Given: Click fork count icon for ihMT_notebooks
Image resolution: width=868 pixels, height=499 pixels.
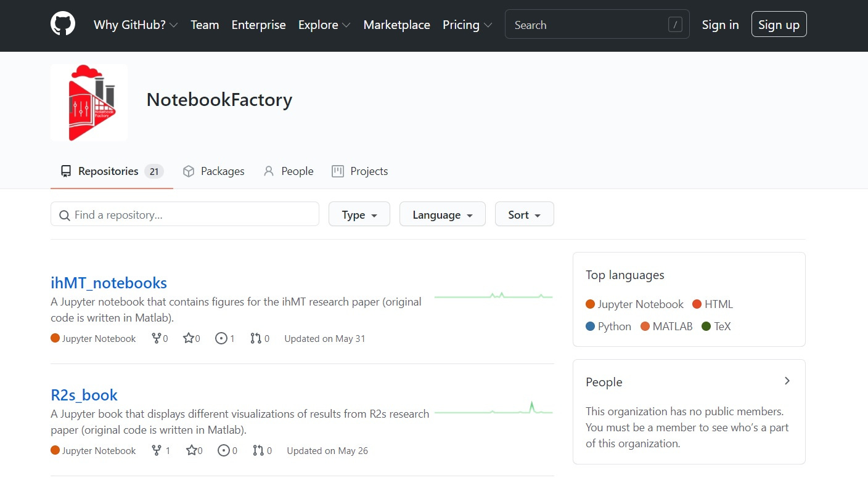Looking at the screenshot, I should pos(160,338).
